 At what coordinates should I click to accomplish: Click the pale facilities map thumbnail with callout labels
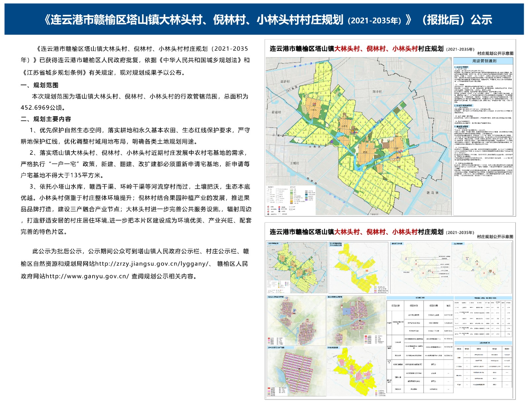[x=420, y=267]
